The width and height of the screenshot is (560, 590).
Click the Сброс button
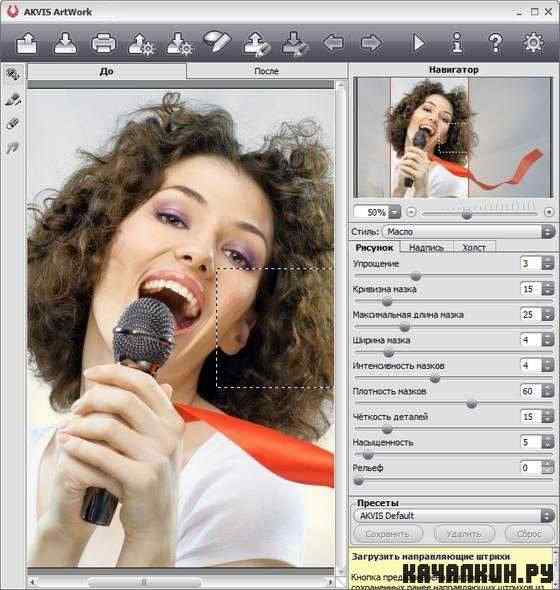coord(529,534)
